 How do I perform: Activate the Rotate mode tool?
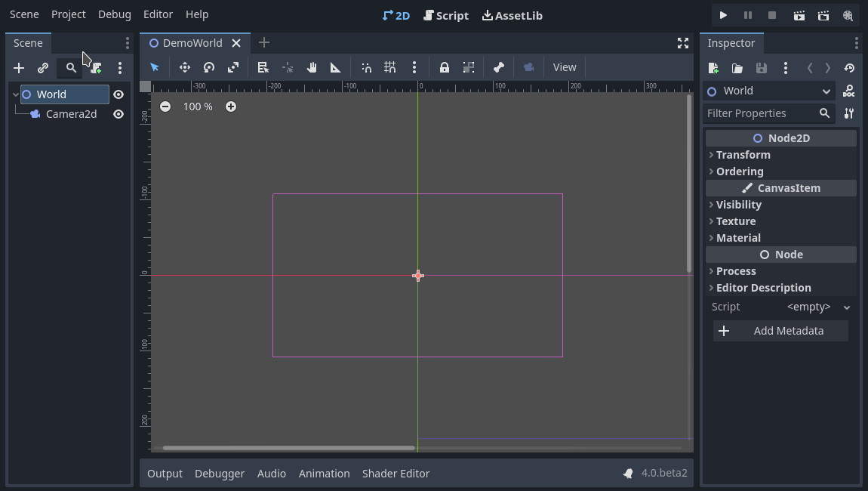[x=208, y=67]
